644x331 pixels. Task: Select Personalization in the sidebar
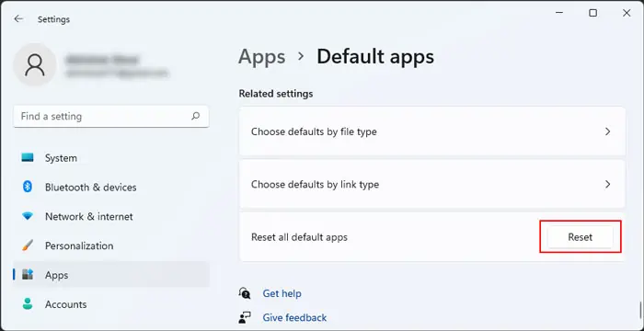(x=111, y=245)
